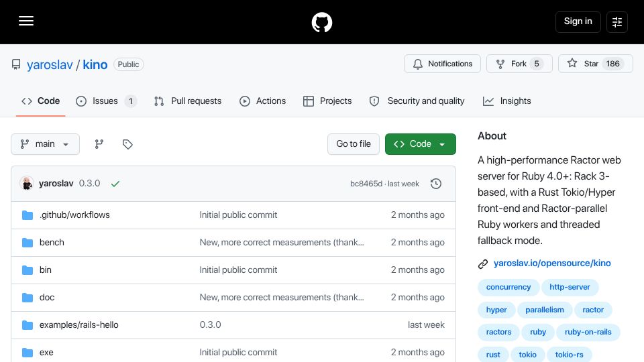Click the fork count 5
644x362 pixels.
pos(537,64)
